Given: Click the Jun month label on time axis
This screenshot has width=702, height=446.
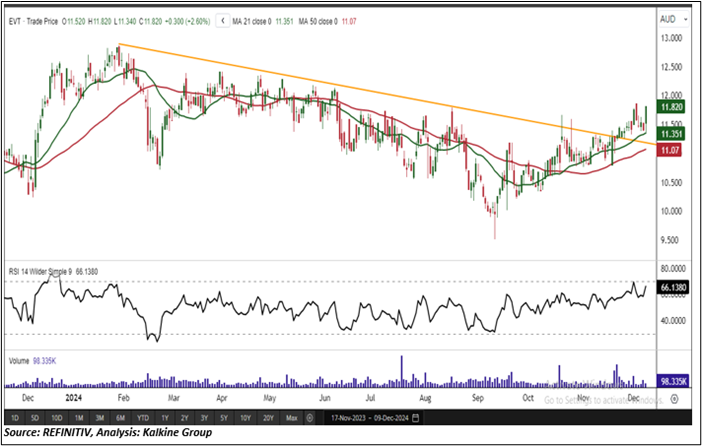Looking at the screenshot, I should tap(325, 397).
